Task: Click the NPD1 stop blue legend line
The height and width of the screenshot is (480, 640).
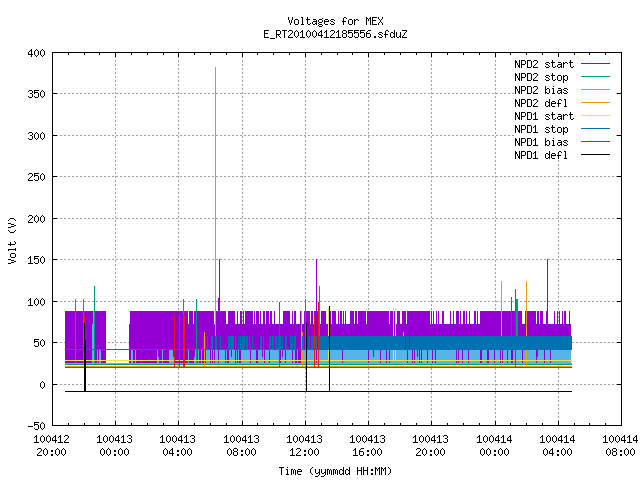Action: tap(595, 129)
